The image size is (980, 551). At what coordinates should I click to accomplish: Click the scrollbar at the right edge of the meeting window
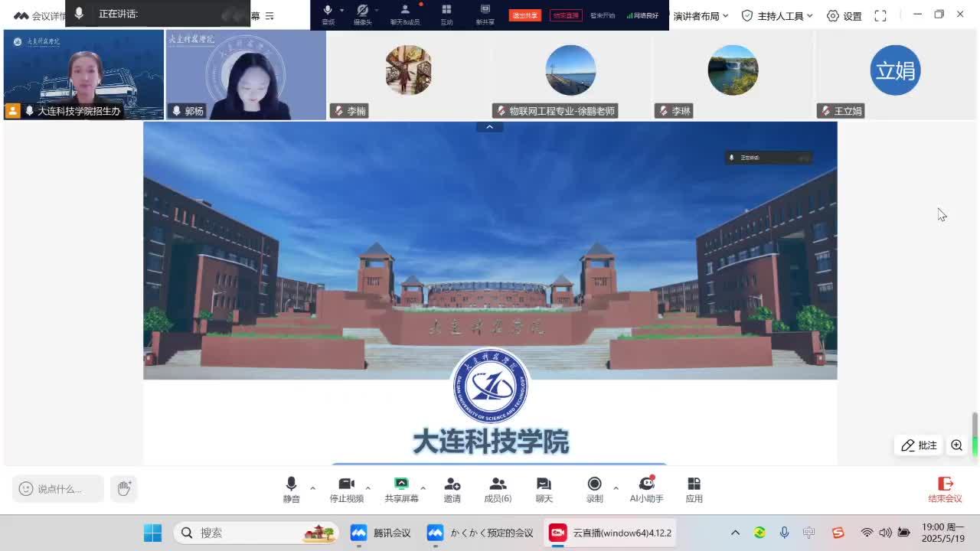point(975,434)
